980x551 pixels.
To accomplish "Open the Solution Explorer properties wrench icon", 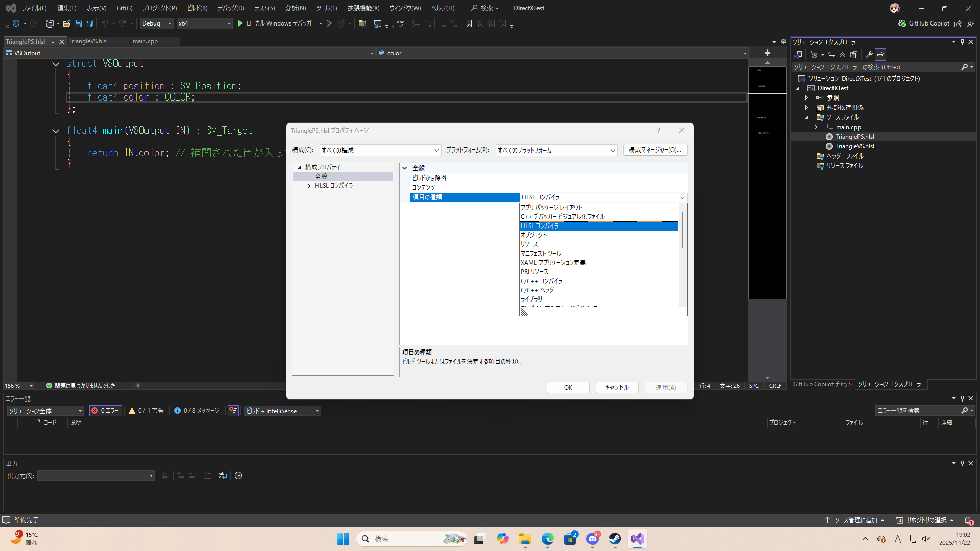I will pyautogui.click(x=869, y=55).
